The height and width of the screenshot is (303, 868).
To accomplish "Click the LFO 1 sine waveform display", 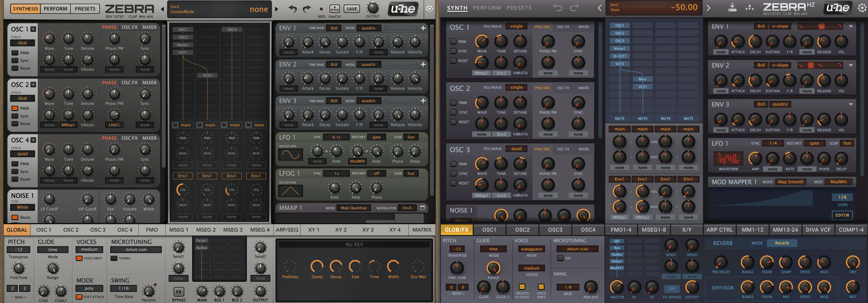I will [290, 155].
